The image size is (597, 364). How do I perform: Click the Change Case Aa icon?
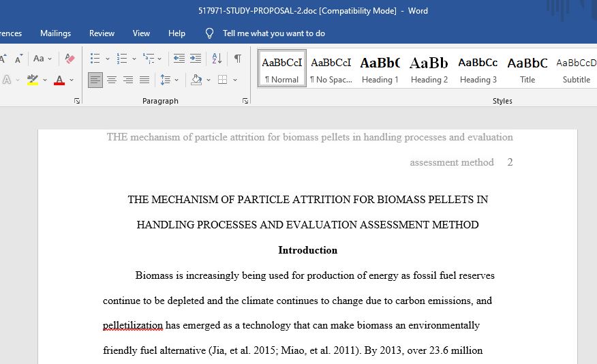click(39, 58)
